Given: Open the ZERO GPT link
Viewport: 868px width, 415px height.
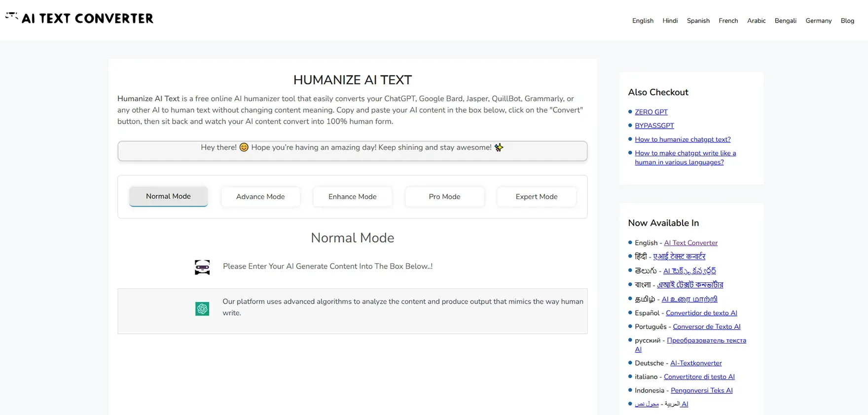Looking at the screenshot, I should point(651,112).
